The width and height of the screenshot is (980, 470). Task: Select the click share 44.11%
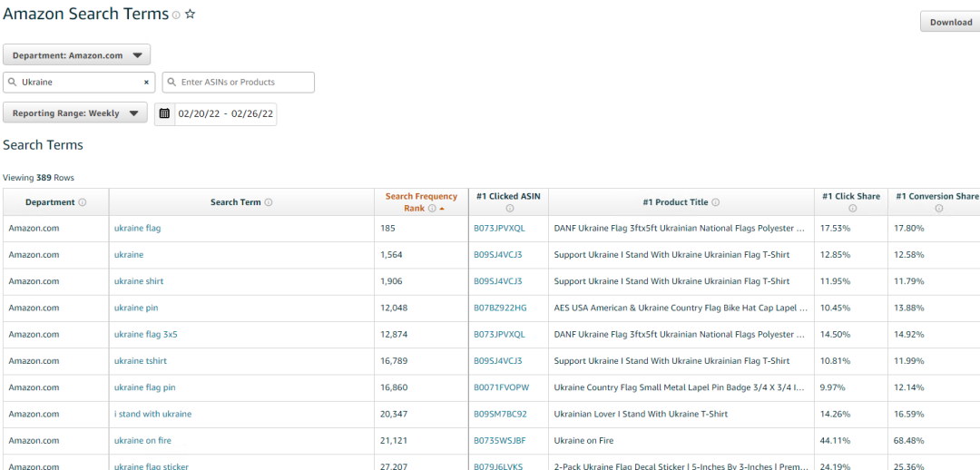[x=835, y=441]
